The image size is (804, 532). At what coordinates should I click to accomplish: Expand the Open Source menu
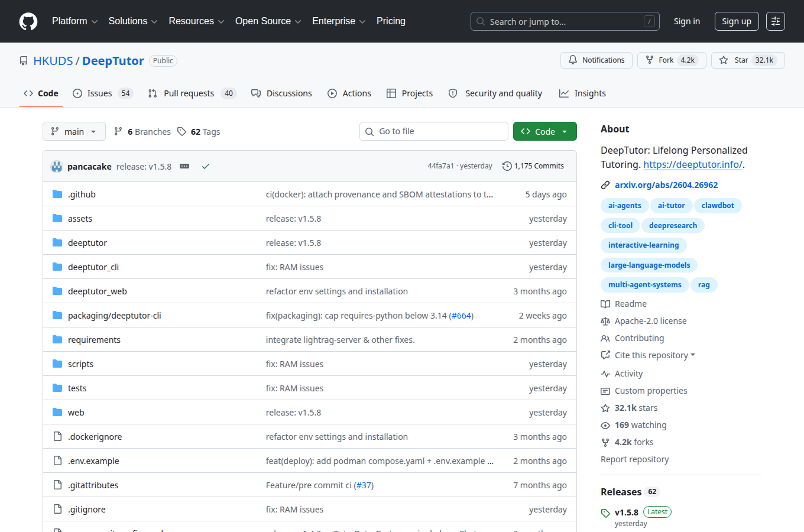[268, 21]
